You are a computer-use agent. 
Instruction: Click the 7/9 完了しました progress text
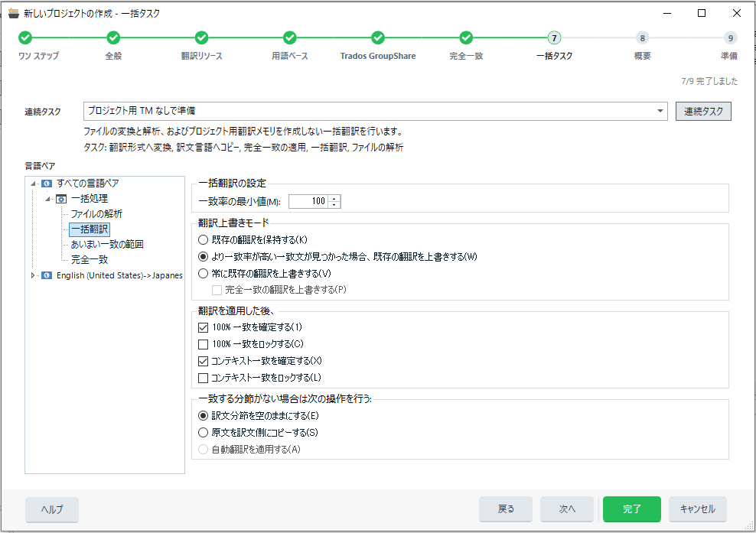coord(709,81)
